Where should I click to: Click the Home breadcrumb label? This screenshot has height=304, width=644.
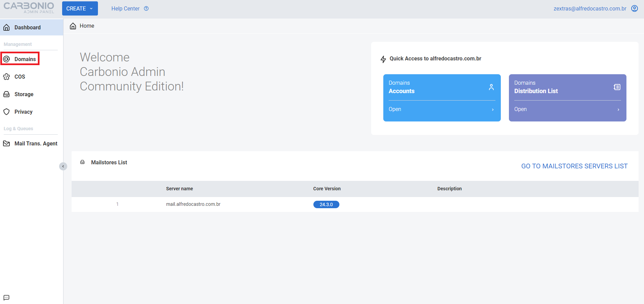point(87,26)
